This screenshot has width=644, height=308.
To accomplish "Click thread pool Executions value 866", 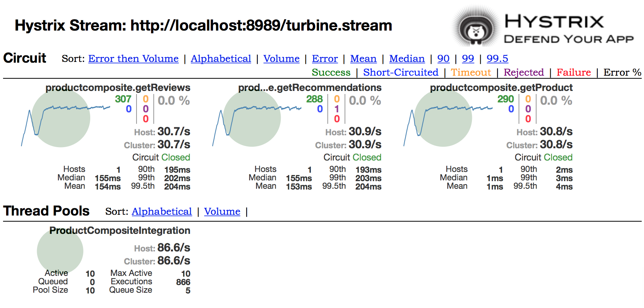I will 183,282.
